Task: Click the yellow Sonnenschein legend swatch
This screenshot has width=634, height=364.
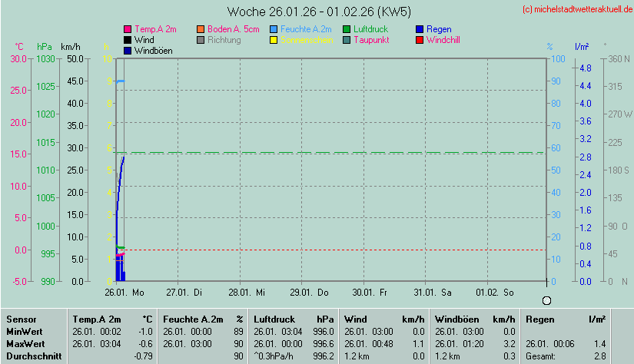Action: point(274,40)
